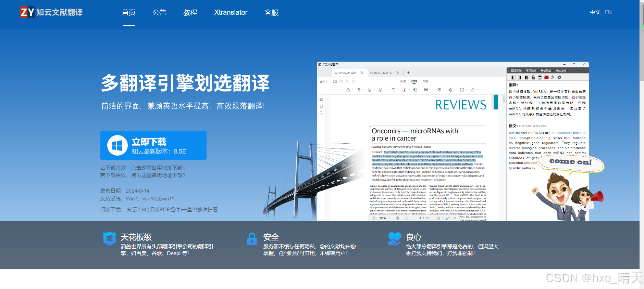Open the search panel in left sidebar

pyautogui.click(x=321, y=113)
